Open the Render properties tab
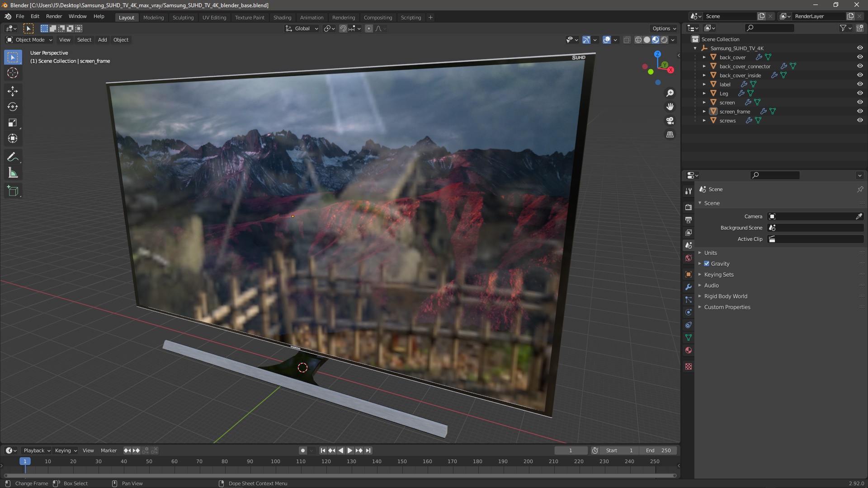 coord(689,207)
